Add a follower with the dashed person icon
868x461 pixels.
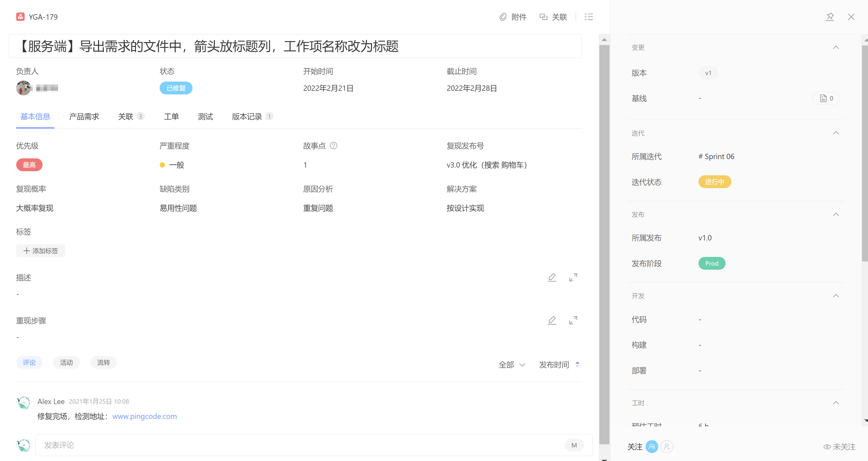(x=667, y=446)
